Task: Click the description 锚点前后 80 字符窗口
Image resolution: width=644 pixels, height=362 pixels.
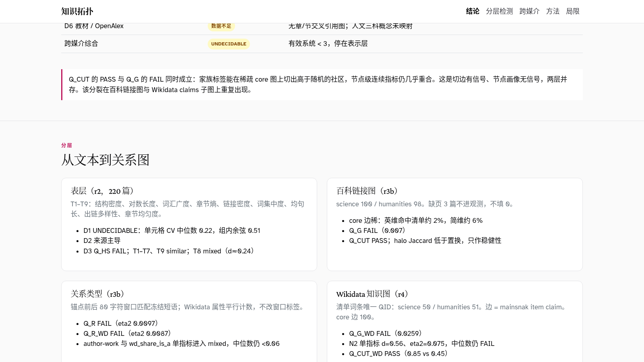Action: pyautogui.click(x=188, y=307)
